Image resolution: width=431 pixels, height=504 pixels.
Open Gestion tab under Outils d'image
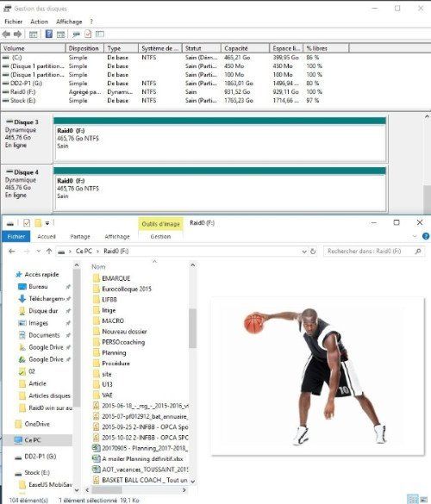[x=160, y=237]
